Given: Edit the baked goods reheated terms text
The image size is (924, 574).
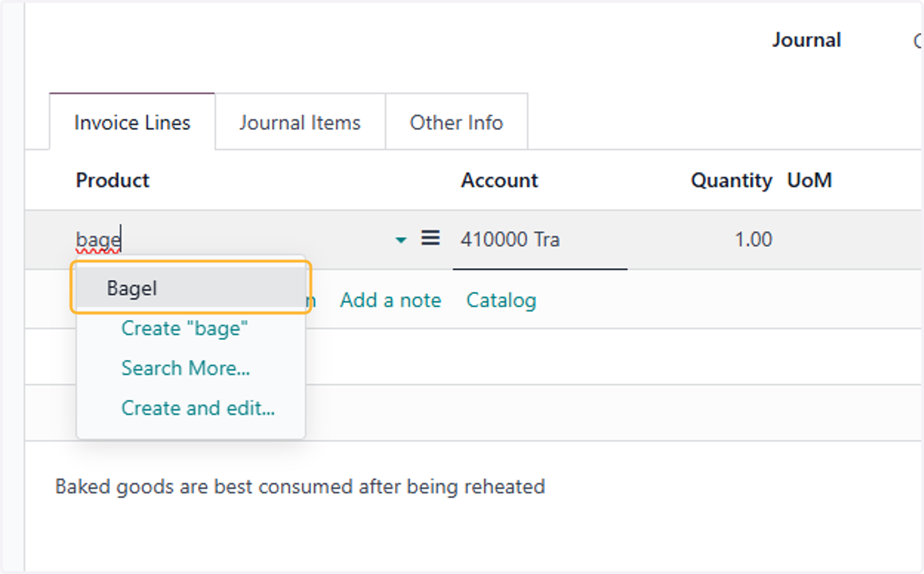Looking at the screenshot, I should [300, 486].
